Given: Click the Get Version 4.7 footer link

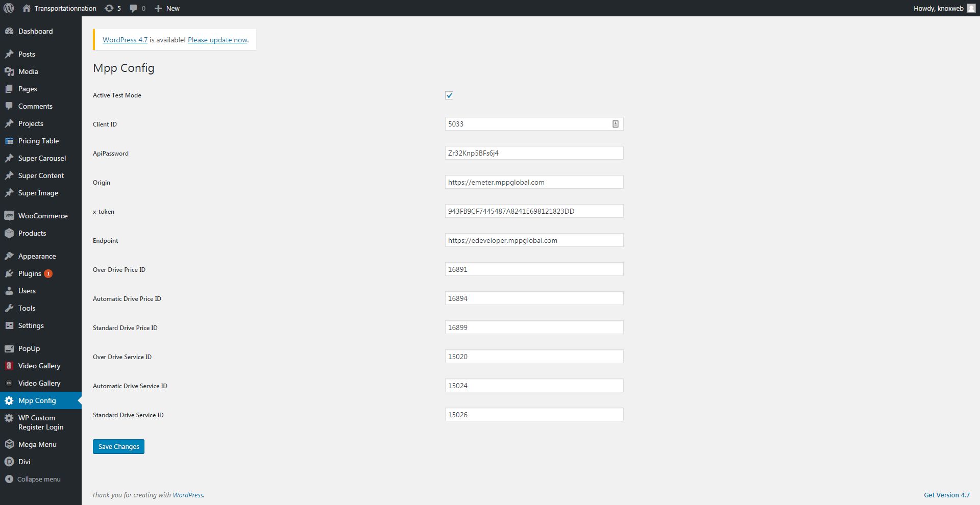Looking at the screenshot, I should [x=947, y=495].
